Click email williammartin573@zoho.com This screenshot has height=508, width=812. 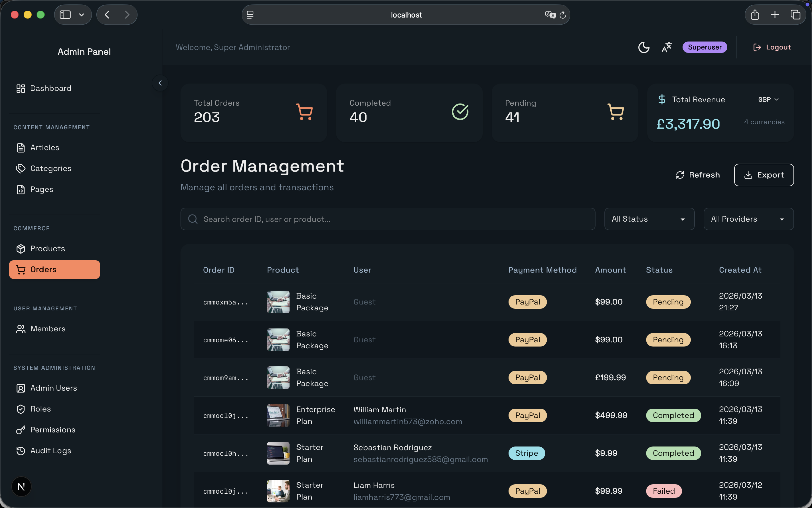coord(408,422)
